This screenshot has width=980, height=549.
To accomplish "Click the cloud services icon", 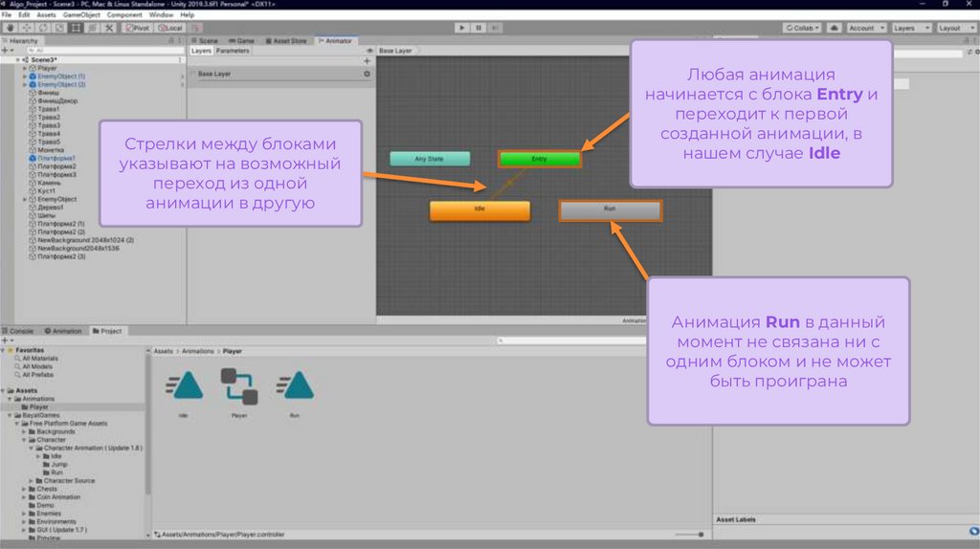I will click(834, 28).
